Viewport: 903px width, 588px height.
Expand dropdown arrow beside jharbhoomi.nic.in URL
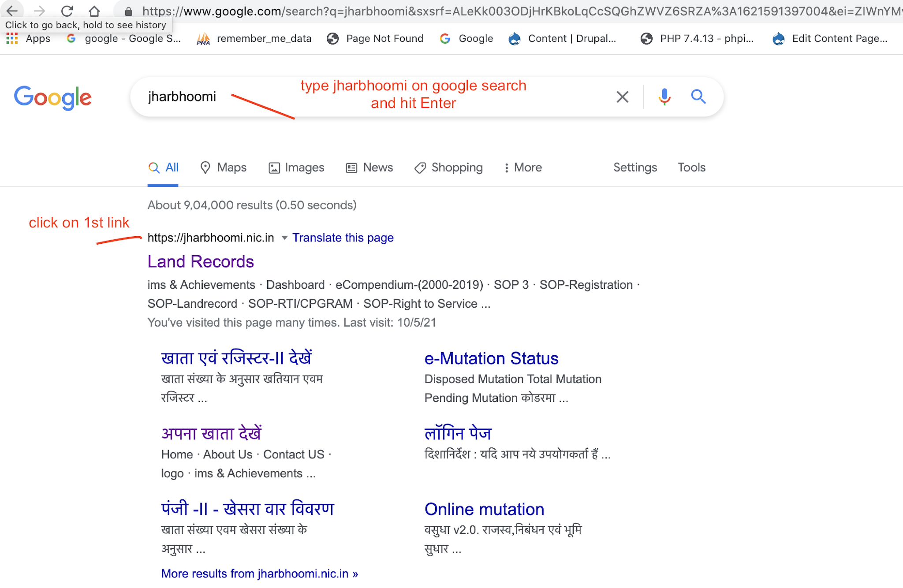(285, 238)
